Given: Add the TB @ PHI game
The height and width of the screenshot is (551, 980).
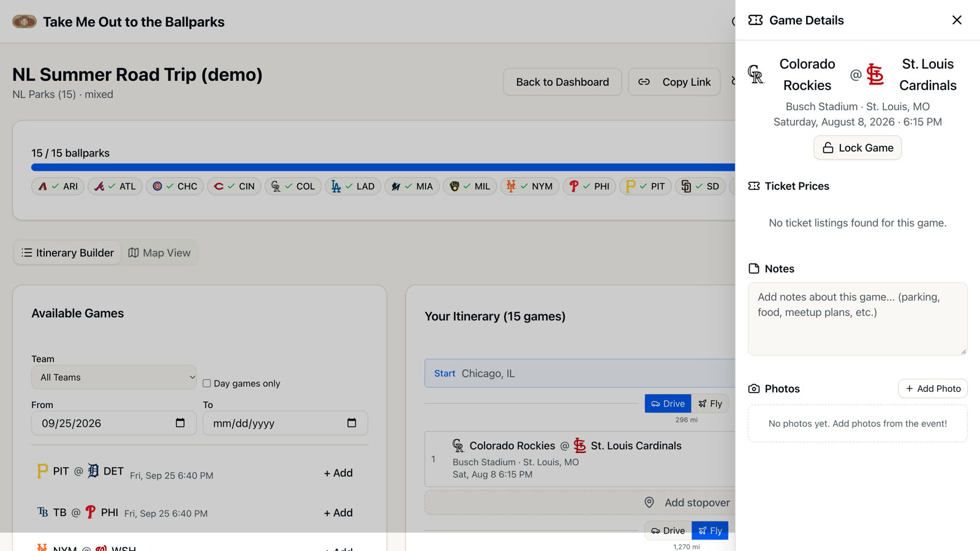Looking at the screenshot, I should click(x=338, y=512).
